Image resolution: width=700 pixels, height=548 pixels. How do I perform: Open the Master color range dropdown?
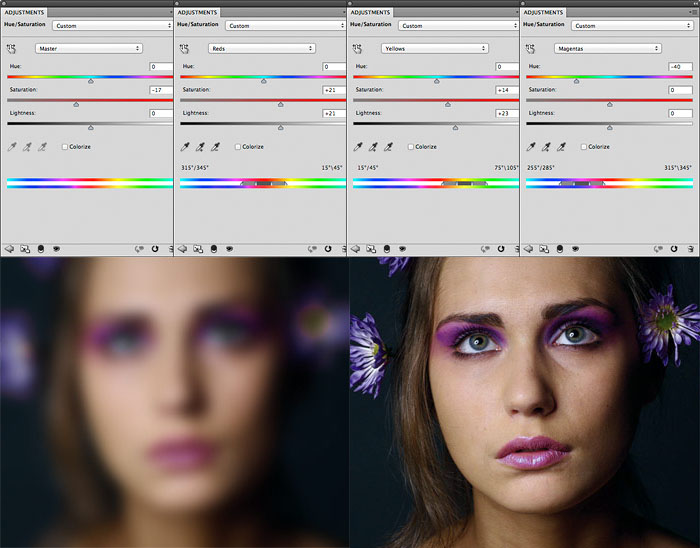click(89, 48)
